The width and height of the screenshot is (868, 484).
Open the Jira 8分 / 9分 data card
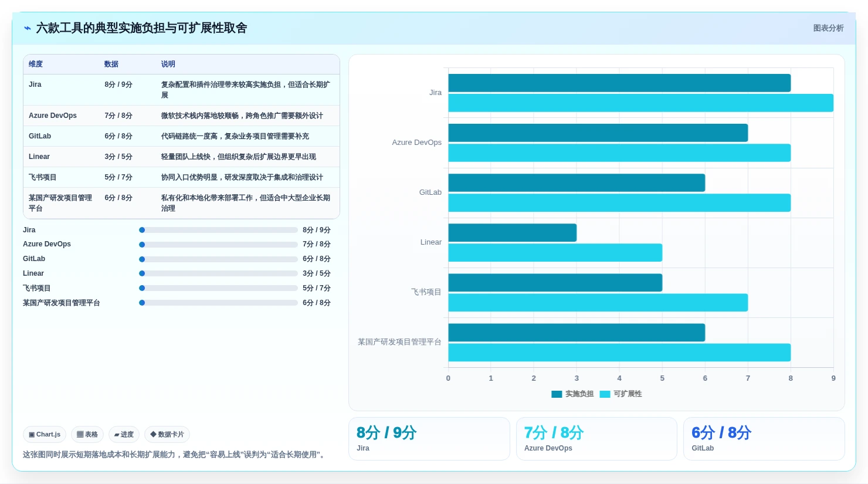click(429, 439)
